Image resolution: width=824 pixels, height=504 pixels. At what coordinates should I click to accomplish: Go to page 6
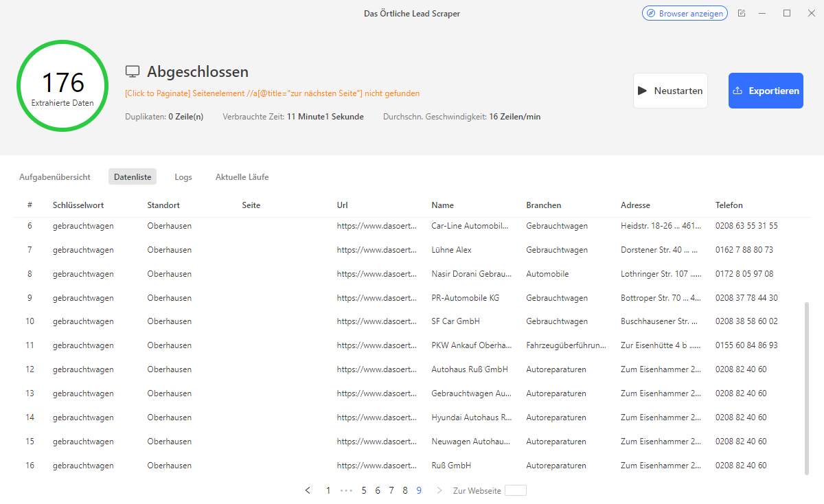coord(378,490)
